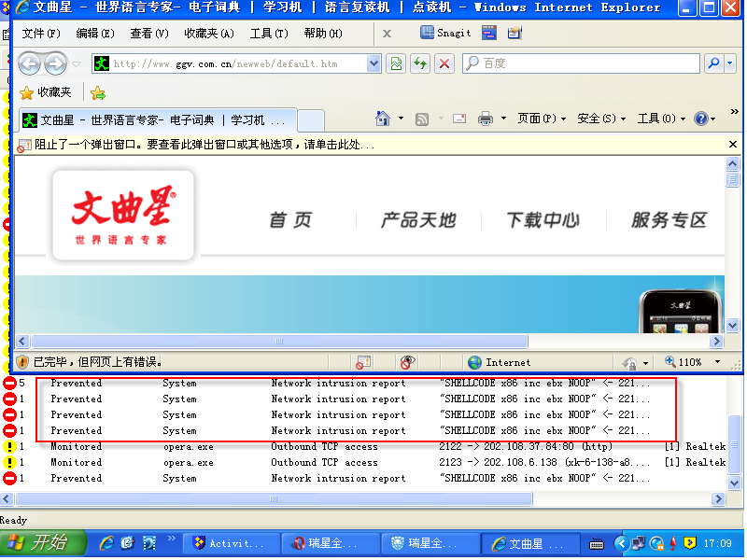Open the 编辑(E) menu

(95, 34)
